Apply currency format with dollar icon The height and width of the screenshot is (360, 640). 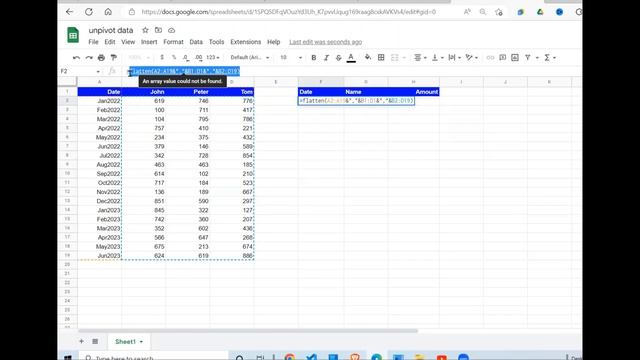[x=162, y=58]
